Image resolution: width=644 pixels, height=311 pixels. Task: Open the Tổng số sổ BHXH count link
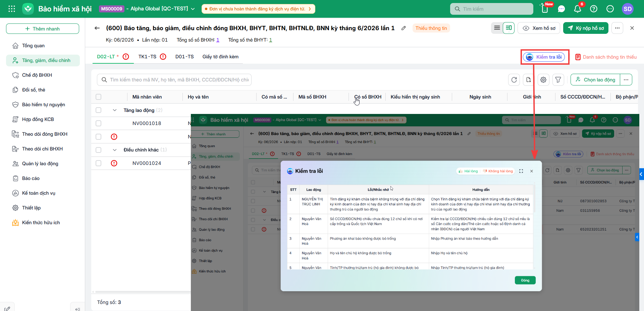click(218, 40)
